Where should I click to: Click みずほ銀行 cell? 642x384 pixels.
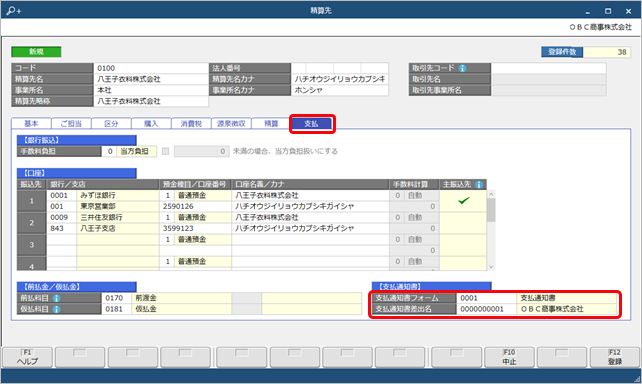pyautogui.click(x=118, y=195)
